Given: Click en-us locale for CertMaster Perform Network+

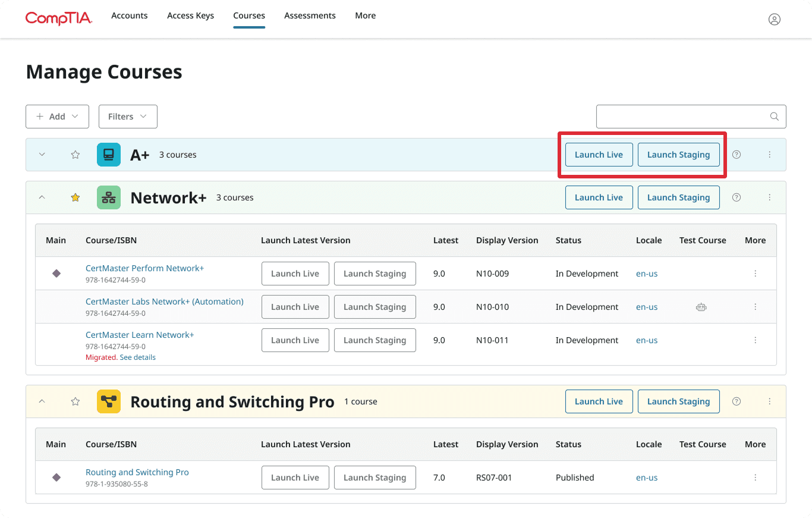Looking at the screenshot, I should click(x=647, y=274).
